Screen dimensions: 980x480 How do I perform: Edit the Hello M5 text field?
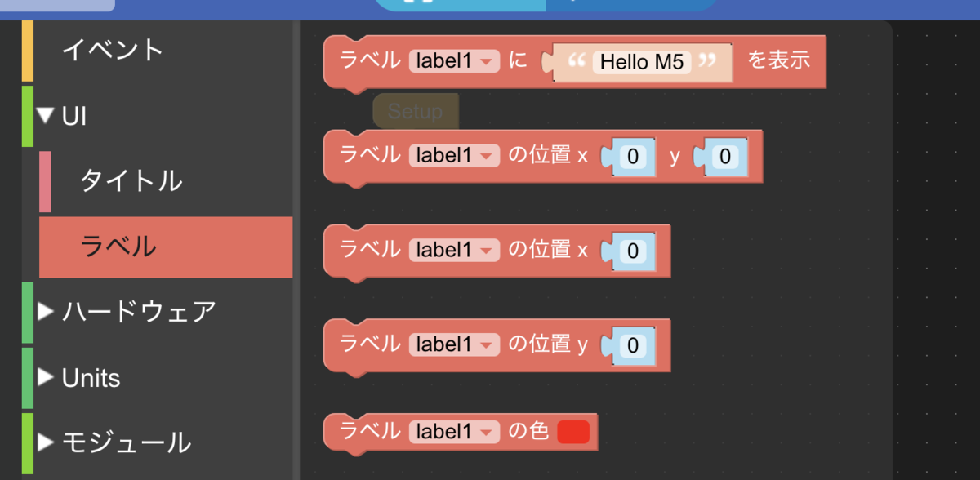click(642, 60)
